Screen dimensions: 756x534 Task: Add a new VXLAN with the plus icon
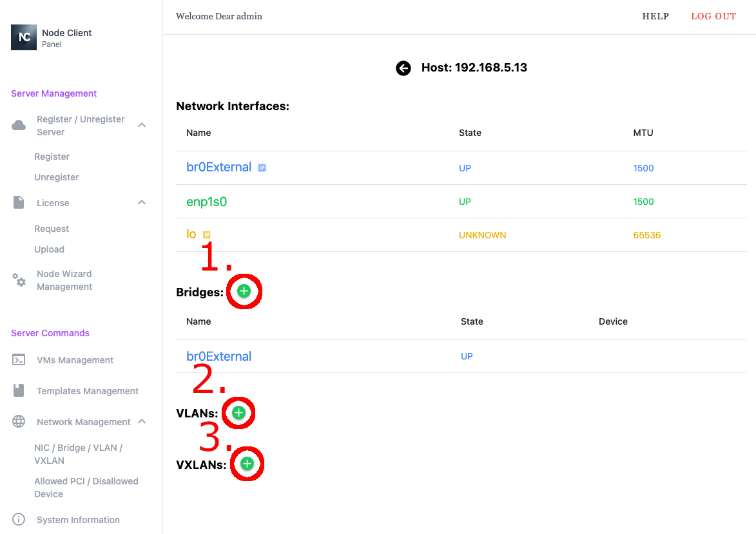(x=247, y=464)
